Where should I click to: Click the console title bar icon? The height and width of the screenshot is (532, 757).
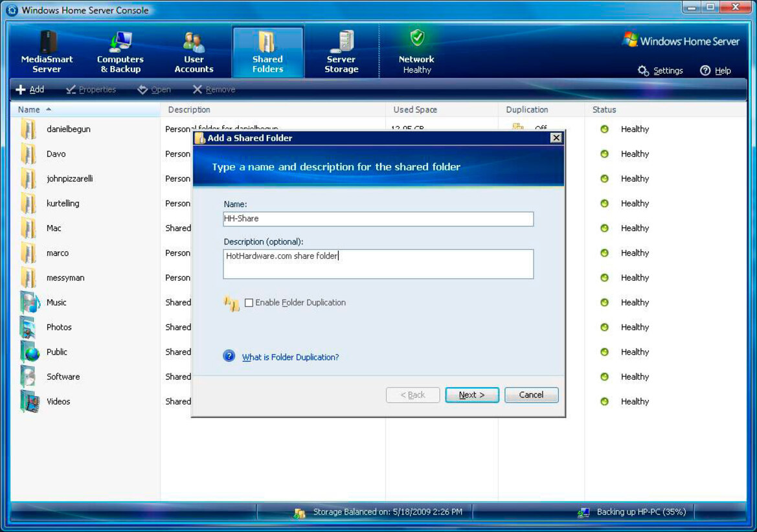tap(12, 10)
